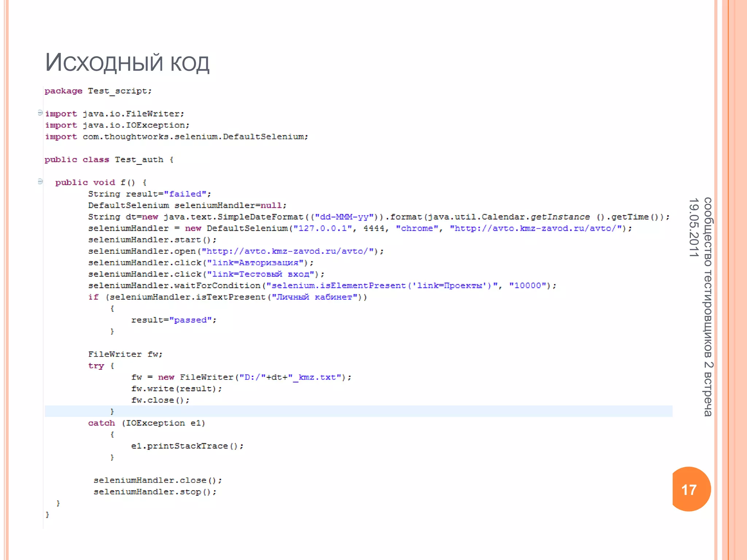Click seleniumHandler.stop(); line

point(155,492)
